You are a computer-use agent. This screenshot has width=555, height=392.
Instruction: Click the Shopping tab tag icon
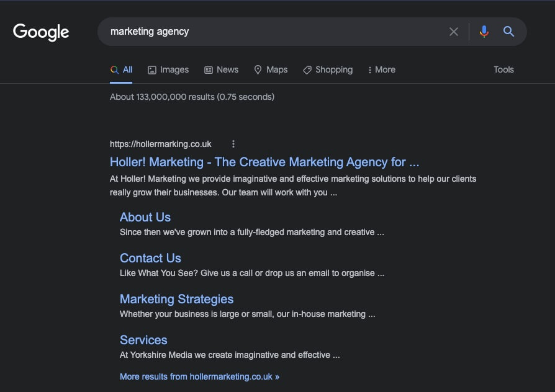(x=307, y=70)
